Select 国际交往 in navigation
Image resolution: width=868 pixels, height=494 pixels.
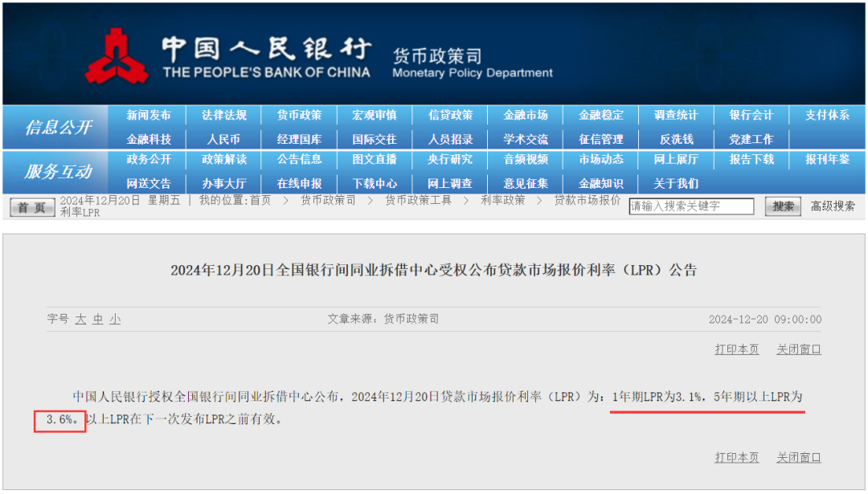coord(375,140)
